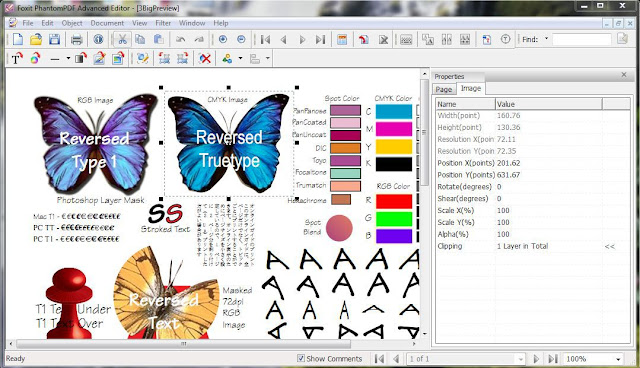The width and height of the screenshot is (640, 368).
Task: Click the Name column header
Action: (x=465, y=104)
